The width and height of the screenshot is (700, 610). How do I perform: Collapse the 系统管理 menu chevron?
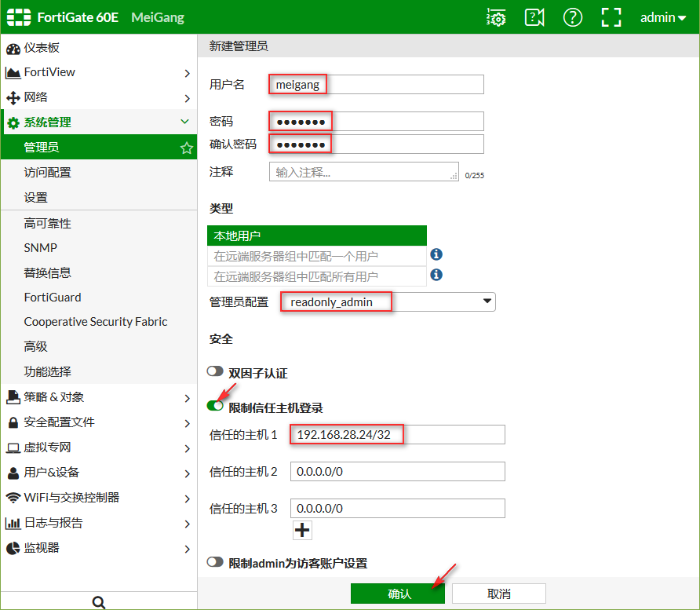point(185,122)
